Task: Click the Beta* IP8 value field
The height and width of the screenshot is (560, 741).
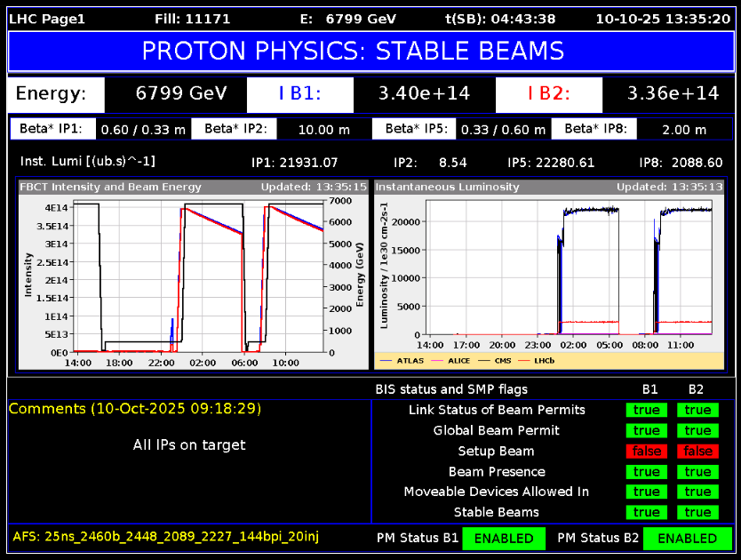Action: pyautogui.click(x=684, y=129)
